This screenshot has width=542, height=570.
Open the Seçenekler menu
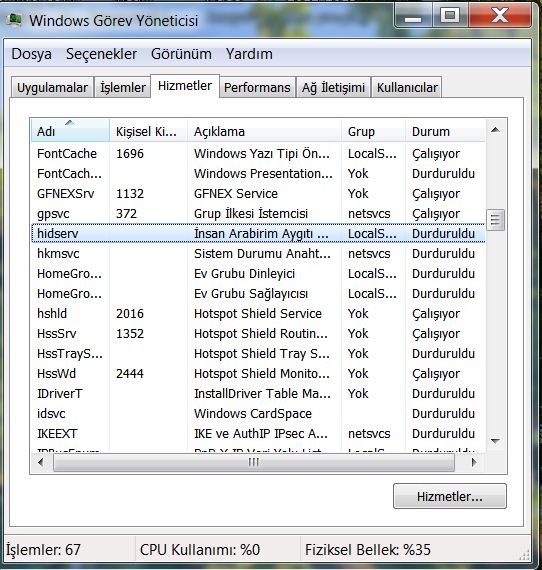tap(101, 54)
